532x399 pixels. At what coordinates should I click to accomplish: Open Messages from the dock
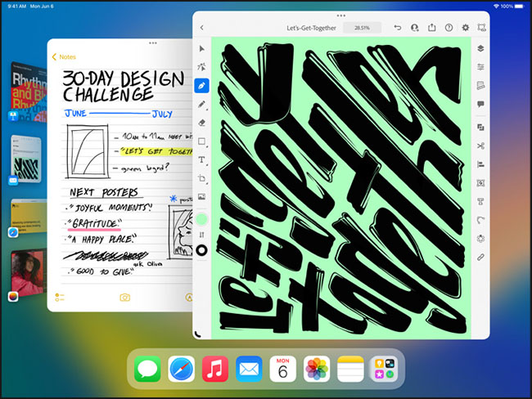(x=147, y=369)
